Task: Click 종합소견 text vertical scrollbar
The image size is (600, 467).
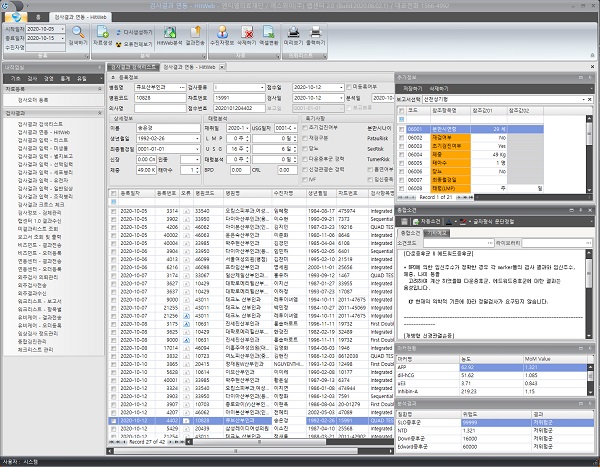Action: pos(589,294)
